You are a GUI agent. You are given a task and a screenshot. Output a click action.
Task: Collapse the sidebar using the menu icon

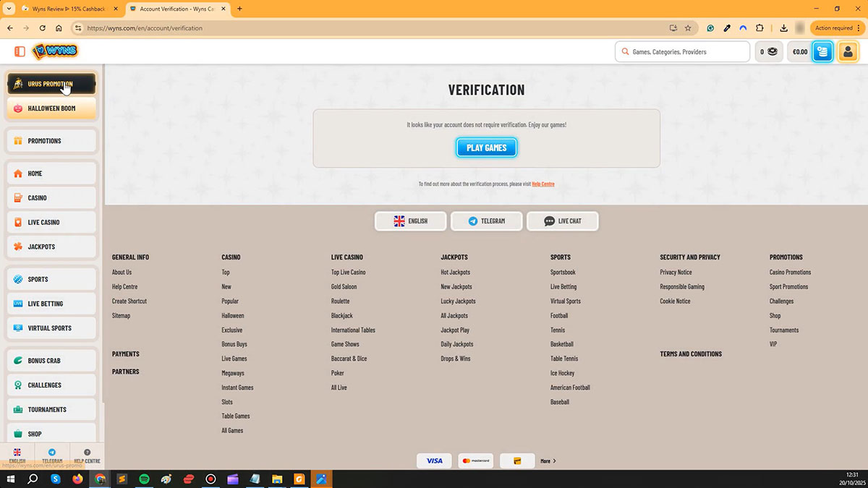coord(20,51)
